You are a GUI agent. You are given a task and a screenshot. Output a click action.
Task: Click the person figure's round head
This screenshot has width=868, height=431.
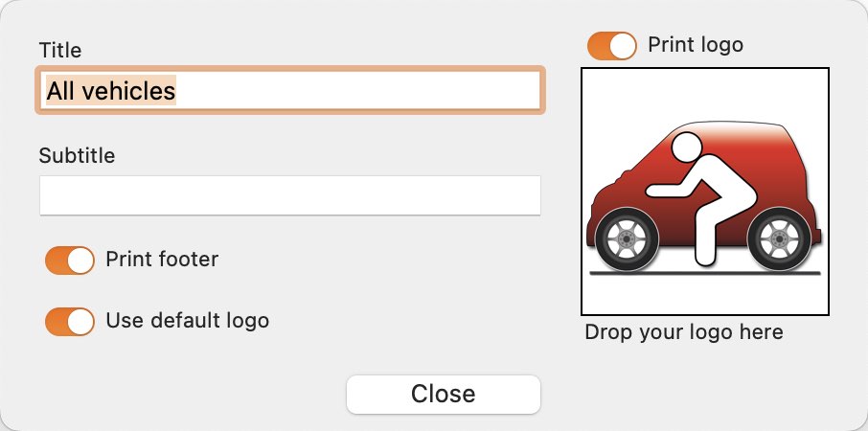tap(688, 147)
